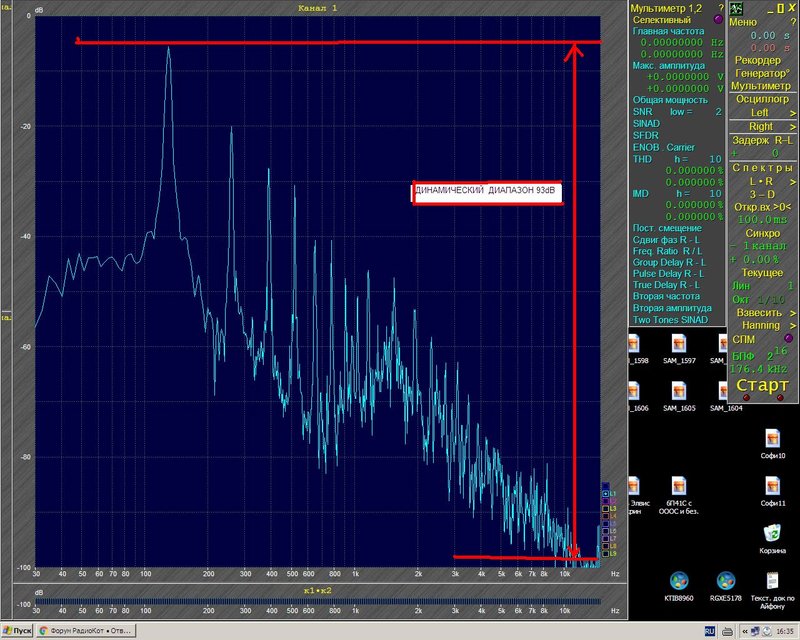
Task: Select the Софи10 desktop icon
Action: pos(772,444)
